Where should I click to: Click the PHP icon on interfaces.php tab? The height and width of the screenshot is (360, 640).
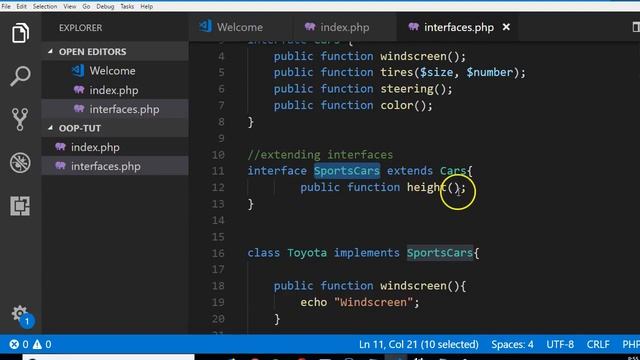[413, 27]
